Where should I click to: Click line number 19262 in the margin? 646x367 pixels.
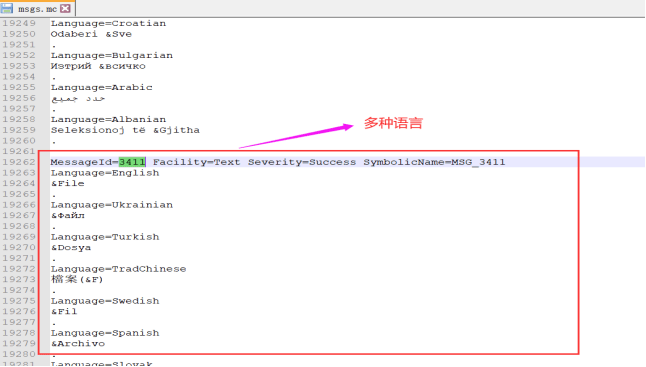pyautogui.click(x=19, y=162)
